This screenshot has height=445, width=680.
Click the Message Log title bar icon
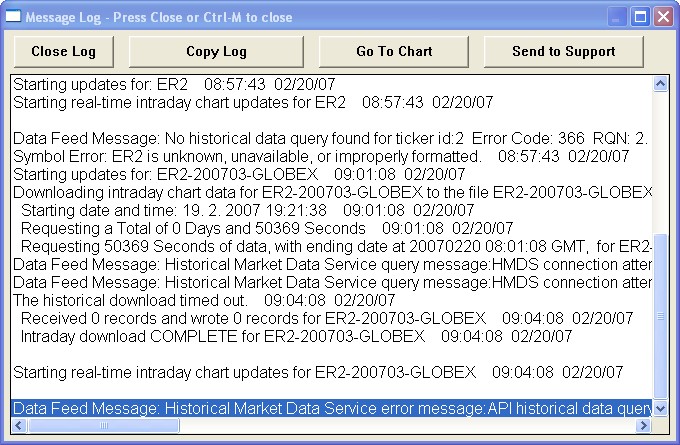coord(13,16)
